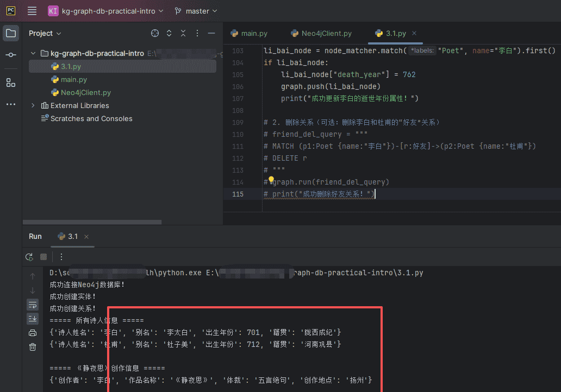Viewport: 561px width, 392px height.
Task: Expand the External Libraries node
Action: pos(32,105)
